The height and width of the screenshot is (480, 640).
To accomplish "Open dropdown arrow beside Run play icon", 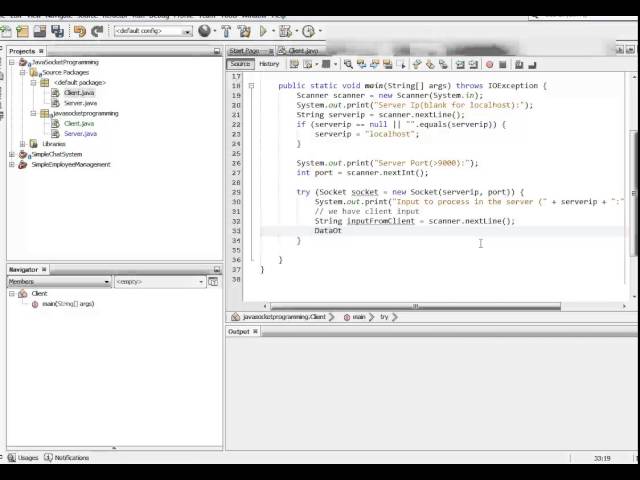I will point(273,31).
